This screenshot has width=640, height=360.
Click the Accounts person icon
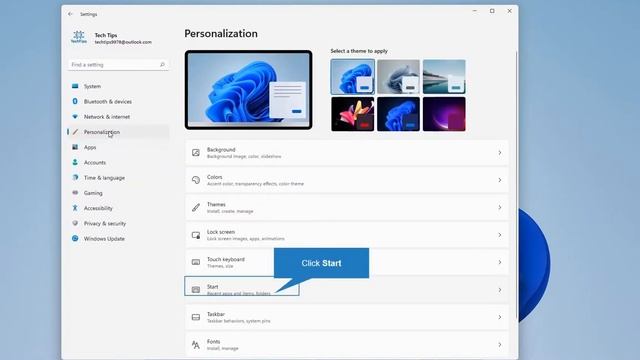coord(75,162)
